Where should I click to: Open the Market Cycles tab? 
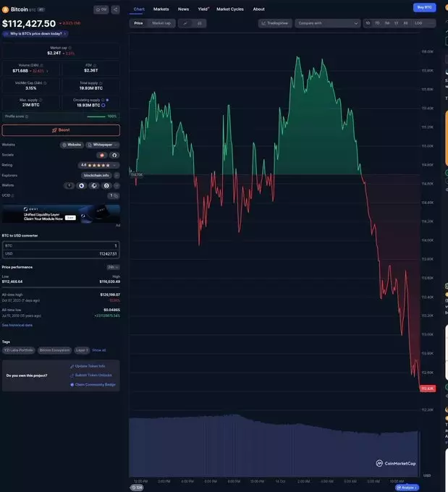click(x=230, y=9)
